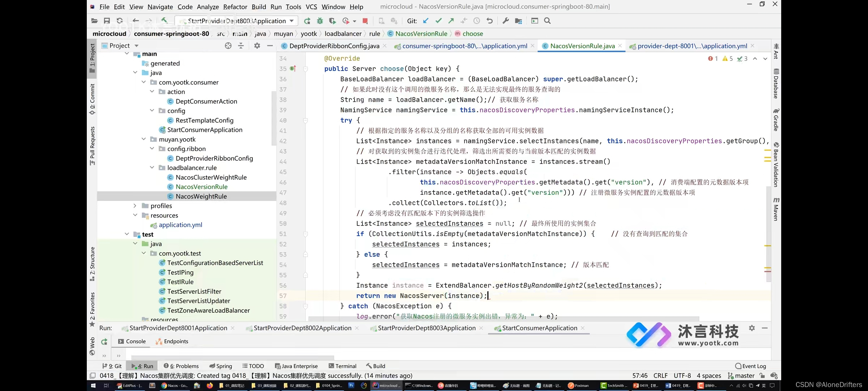Open Search Everywhere magnifier icon
The height and width of the screenshot is (391, 868).
click(x=547, y=21)
